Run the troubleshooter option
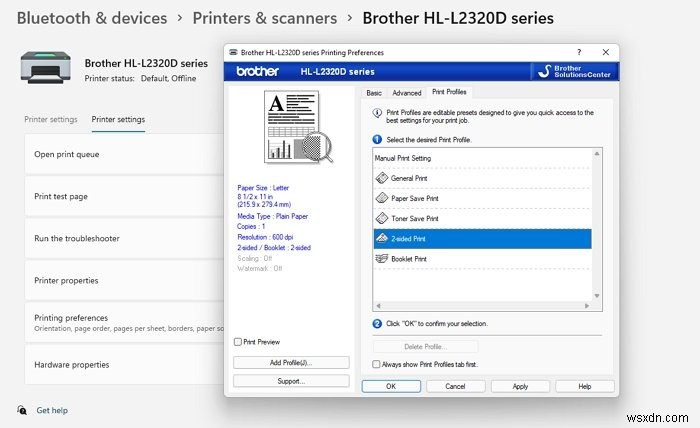Viewport: 700px width, 428px height. [125, 238]
